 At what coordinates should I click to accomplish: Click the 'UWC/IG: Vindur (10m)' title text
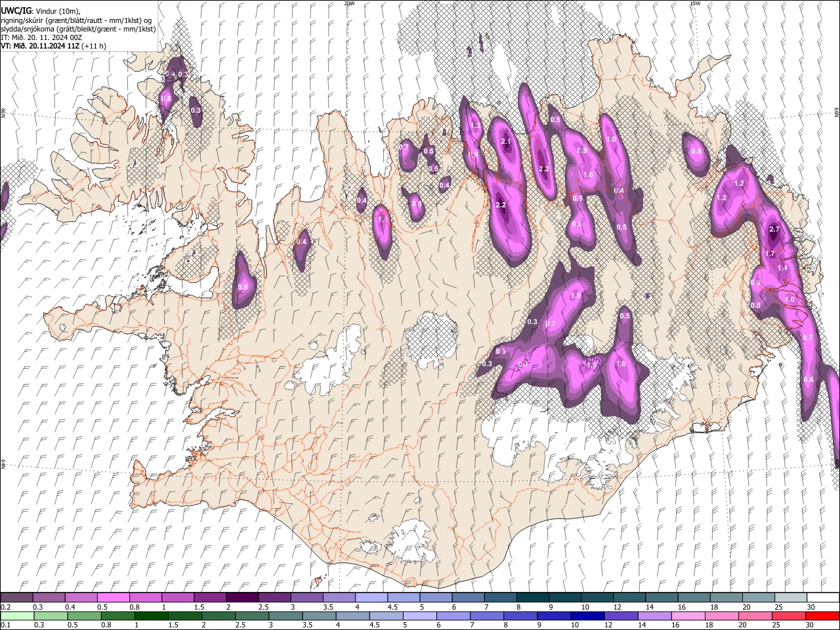tap(41, 11)
